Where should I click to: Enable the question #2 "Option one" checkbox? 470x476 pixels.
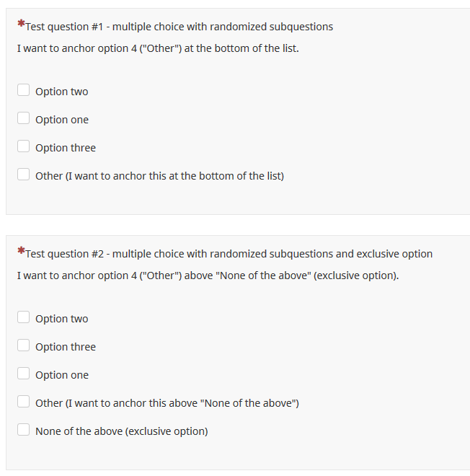(x=24, y=374)
